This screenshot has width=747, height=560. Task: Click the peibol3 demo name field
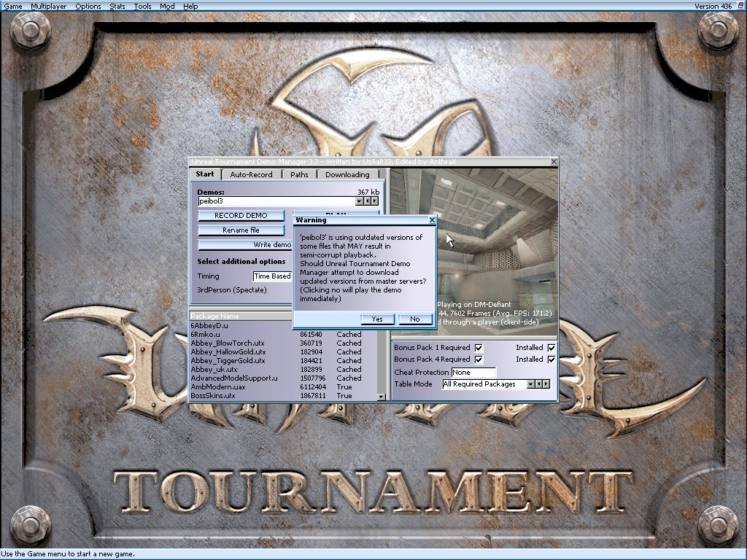coord(276,201)
